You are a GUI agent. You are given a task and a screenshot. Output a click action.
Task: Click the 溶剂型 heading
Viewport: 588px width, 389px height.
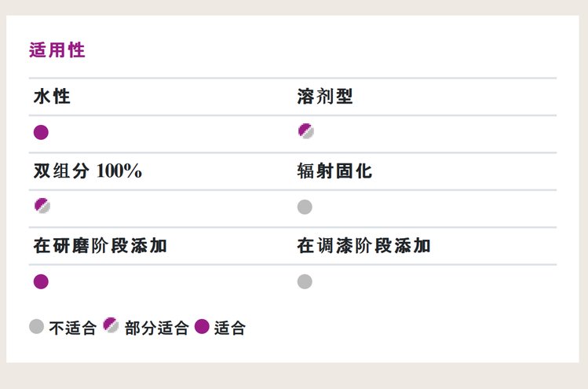point(325,97)
